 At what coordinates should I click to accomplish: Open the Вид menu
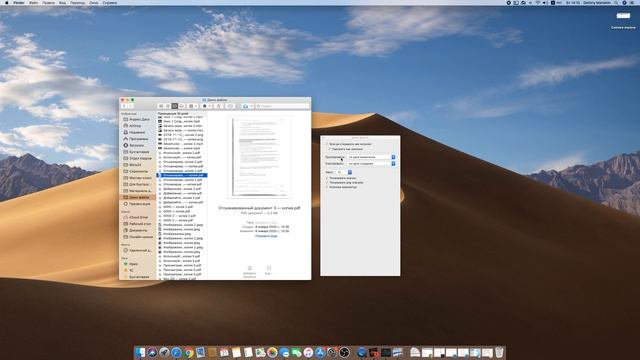tap(62, 2)
